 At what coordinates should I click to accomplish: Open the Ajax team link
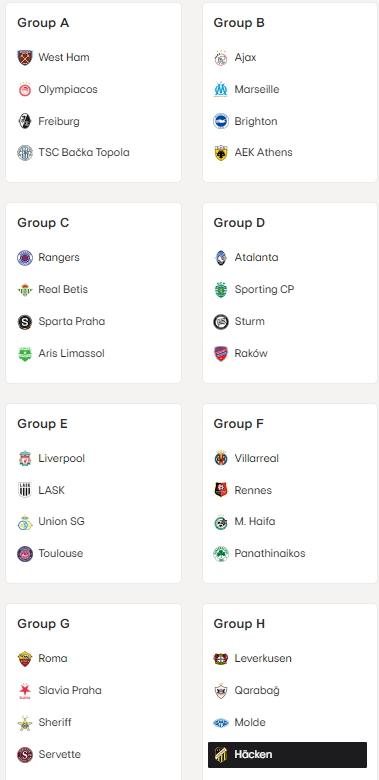click(245, 58)
